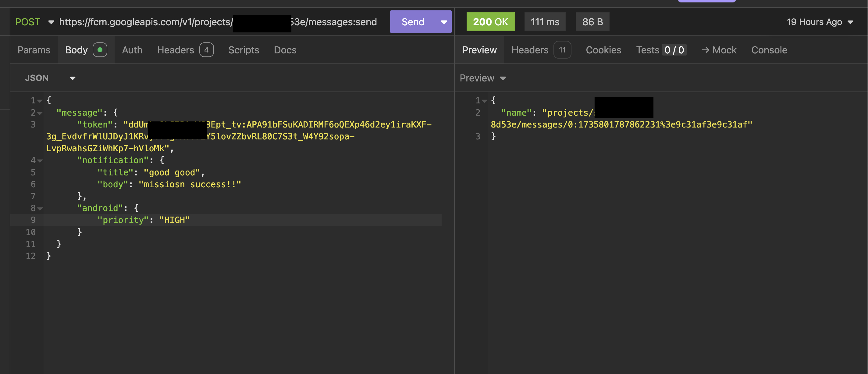Click the request URL input field
The image size is (868, 374).
tap(145, 22)
